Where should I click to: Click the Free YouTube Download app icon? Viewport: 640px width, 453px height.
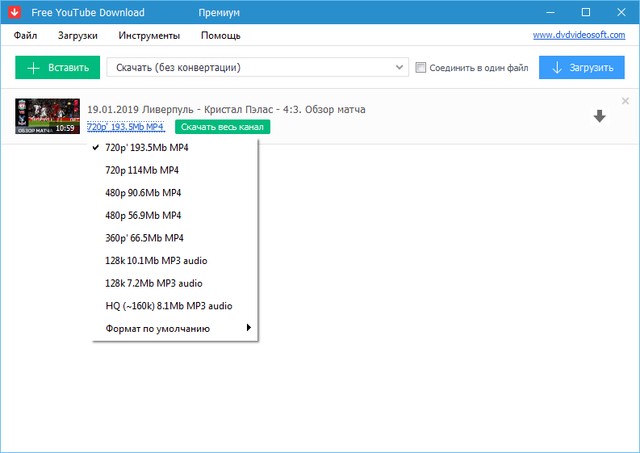(x=12, y=12)
